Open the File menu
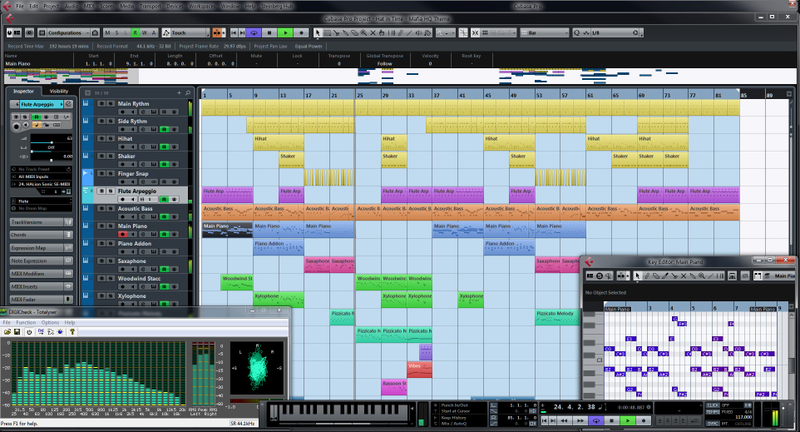The width and height of the screenshot is (800, 432). tap(19, 6)
